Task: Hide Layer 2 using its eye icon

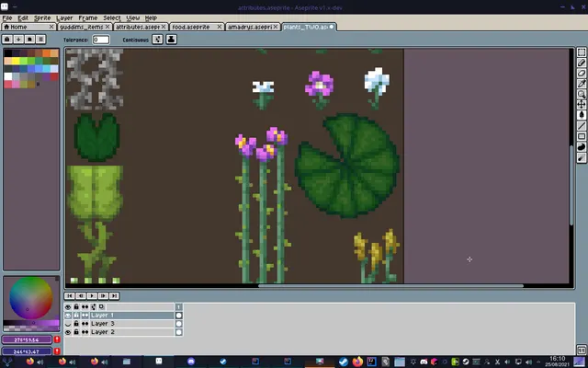Action: (68, 332)
